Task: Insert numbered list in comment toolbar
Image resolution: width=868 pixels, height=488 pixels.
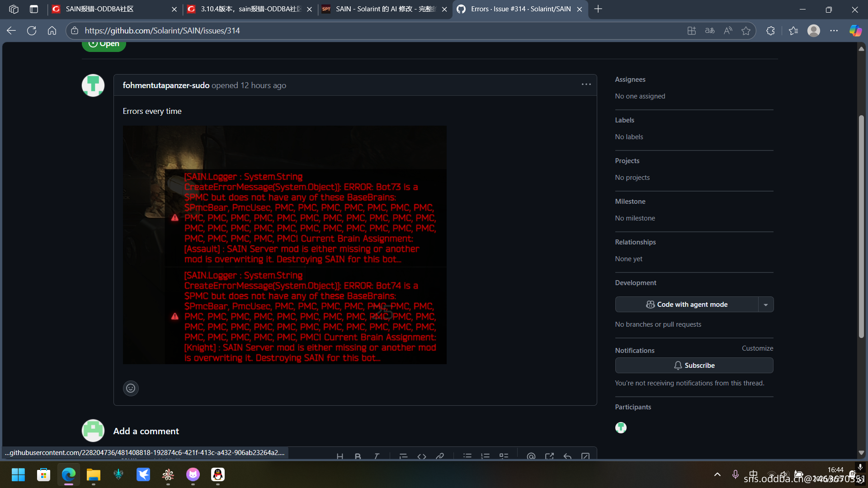Action: pyautogui.click(x=486, y=456)
